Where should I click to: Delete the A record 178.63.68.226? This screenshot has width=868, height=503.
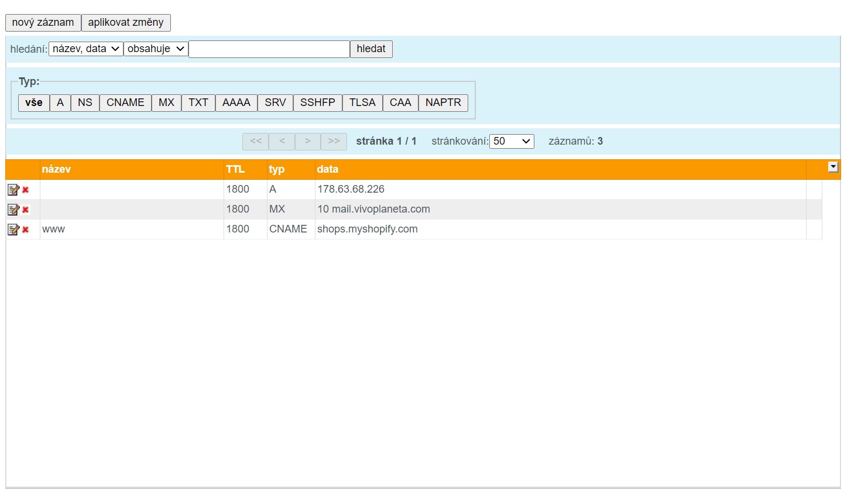26,190
